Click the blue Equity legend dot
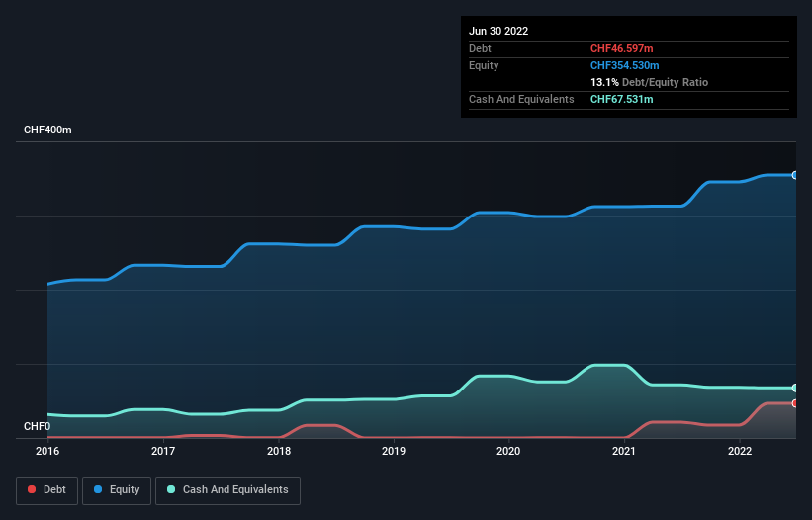 click(x=97, y=489)
